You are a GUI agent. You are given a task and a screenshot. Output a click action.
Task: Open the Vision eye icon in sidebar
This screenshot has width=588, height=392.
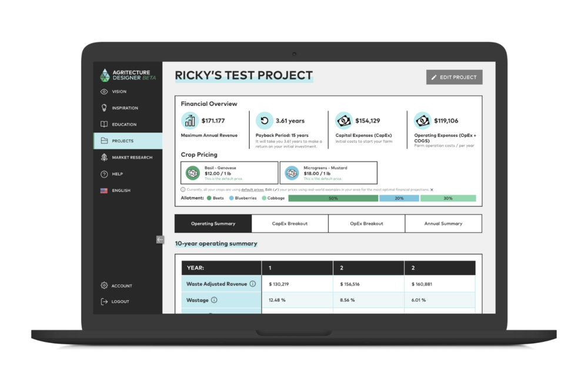(104, 92)
